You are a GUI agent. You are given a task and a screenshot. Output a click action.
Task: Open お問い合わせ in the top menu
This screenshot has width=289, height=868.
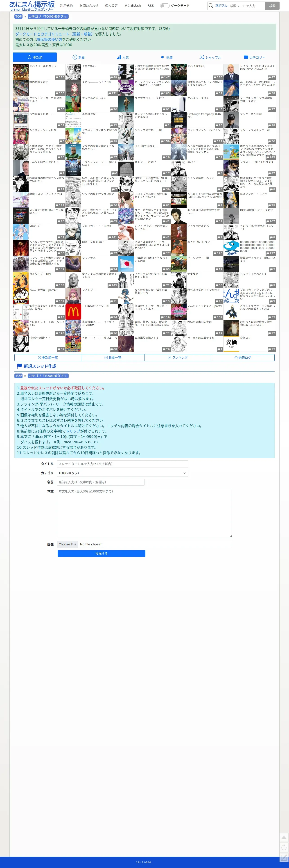point(89,6)
